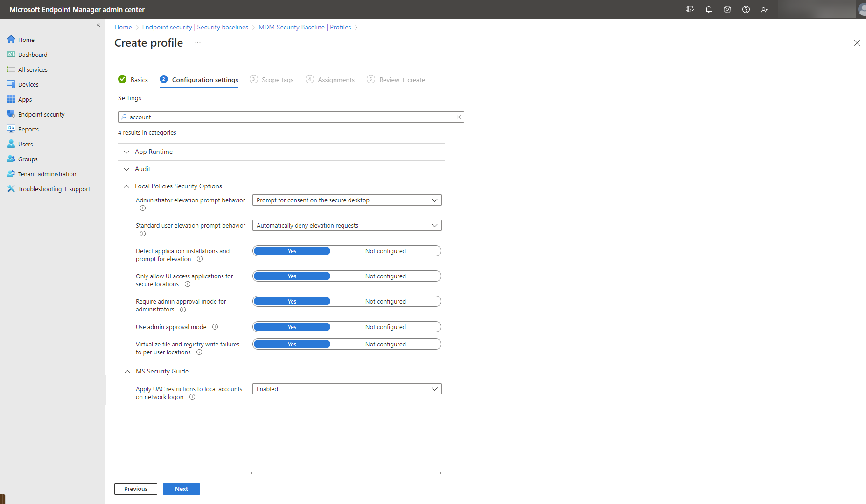Screen dimensions: 866x504
Task: Set Use admin approval mode to Not configured
Action: point(385,327)
